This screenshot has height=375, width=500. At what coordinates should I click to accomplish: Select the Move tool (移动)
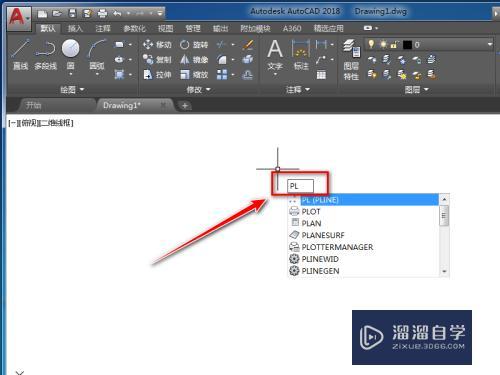[157, 44]
